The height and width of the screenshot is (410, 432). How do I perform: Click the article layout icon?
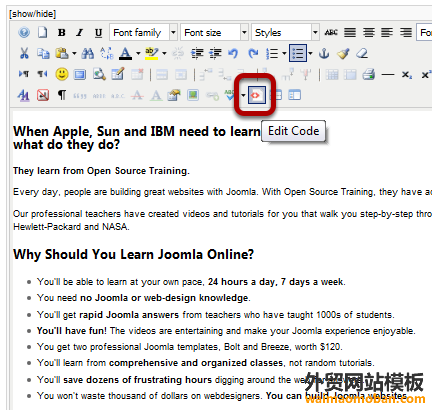tap(294, 95)
